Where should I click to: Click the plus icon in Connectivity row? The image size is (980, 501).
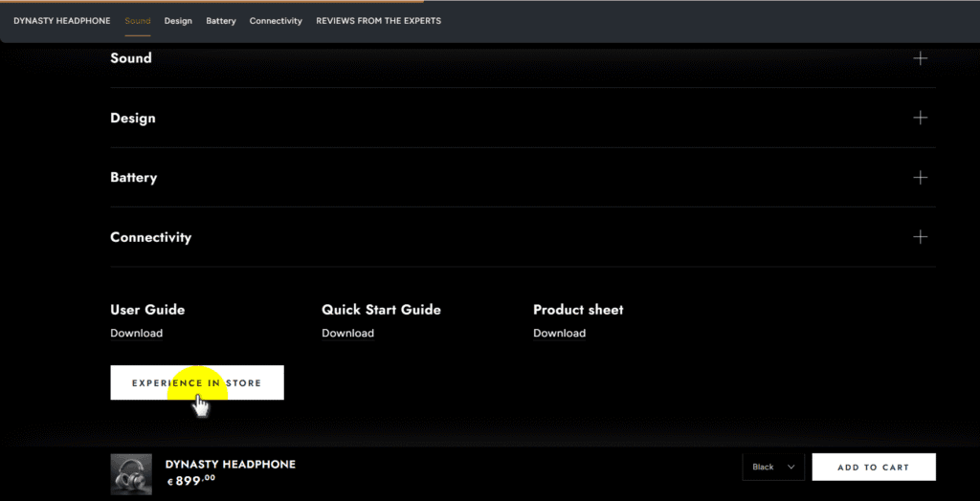point(920,237)
